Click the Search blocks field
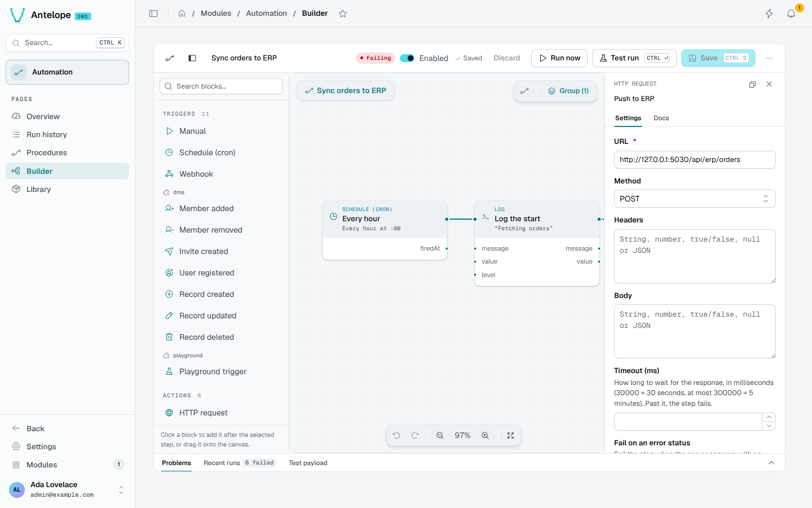The image size is (812, 508). [221, 86]
